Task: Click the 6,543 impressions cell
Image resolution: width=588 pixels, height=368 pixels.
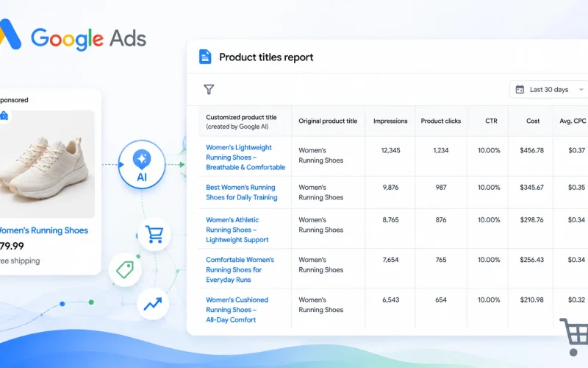Action: 391,300
